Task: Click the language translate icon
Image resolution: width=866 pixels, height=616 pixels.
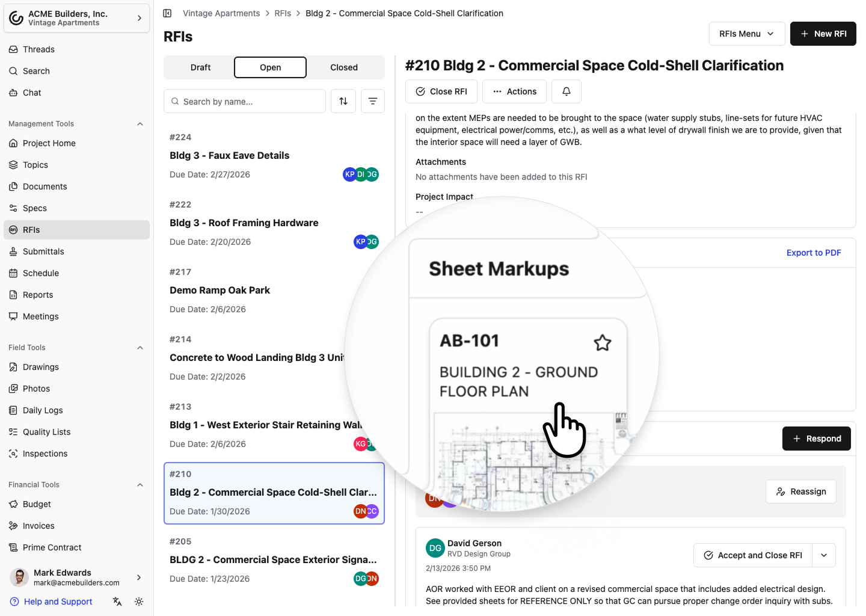Action: point(117,602)
